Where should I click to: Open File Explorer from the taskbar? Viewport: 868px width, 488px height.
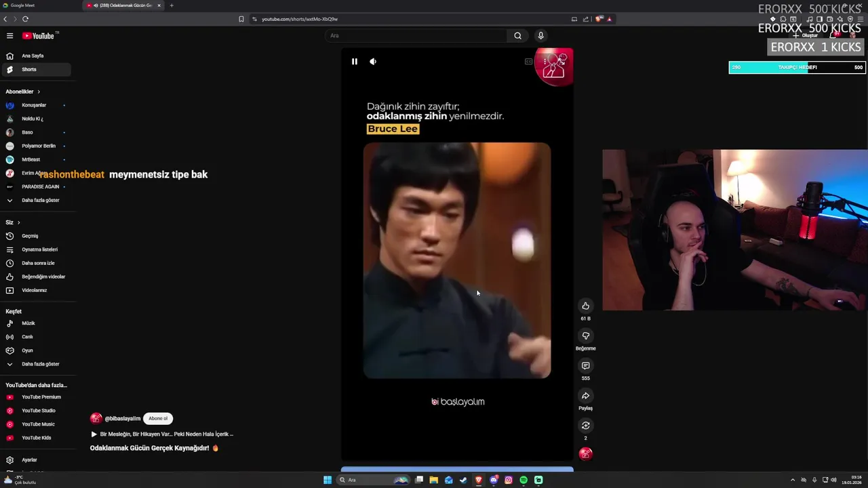coord(434,480)
